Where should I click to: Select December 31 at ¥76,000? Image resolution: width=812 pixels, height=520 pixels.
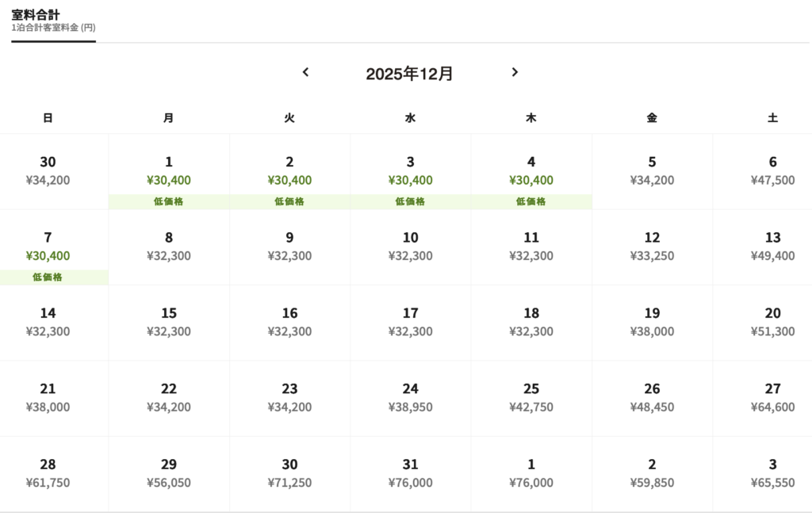(x=410, y=475)
